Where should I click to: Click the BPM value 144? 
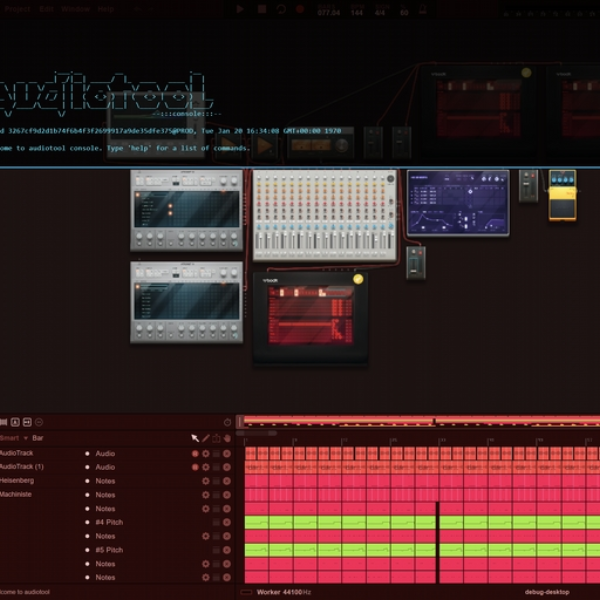357,13
